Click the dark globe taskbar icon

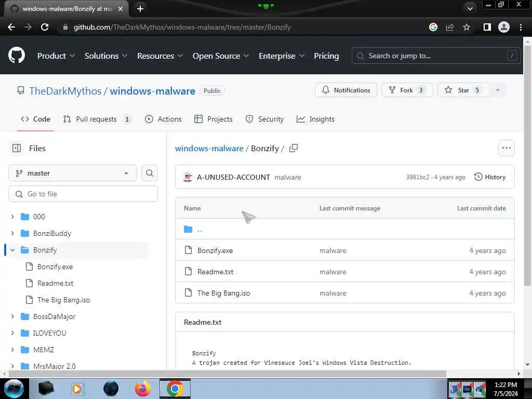coord(111,389)
